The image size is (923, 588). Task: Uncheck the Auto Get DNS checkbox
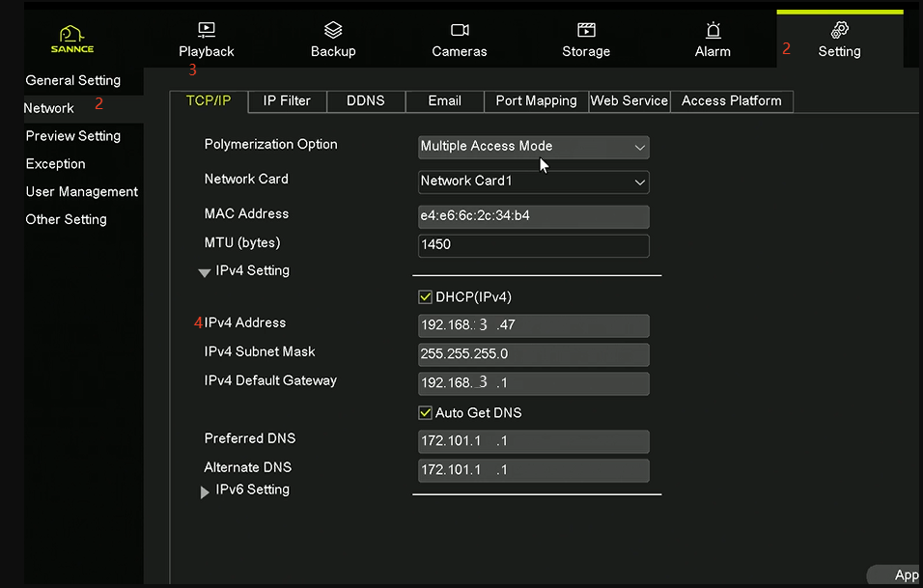[x=426, y=413]
